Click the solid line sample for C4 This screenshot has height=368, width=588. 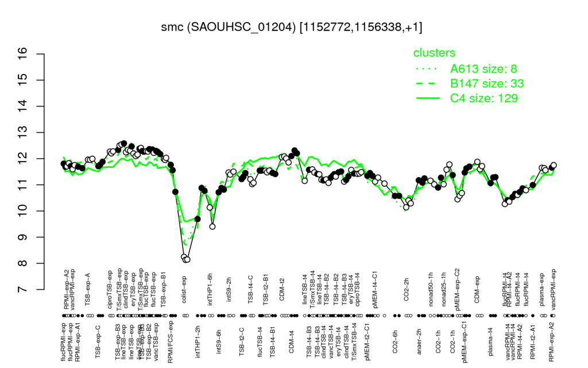pyautogui.click(x=428, y=98)
